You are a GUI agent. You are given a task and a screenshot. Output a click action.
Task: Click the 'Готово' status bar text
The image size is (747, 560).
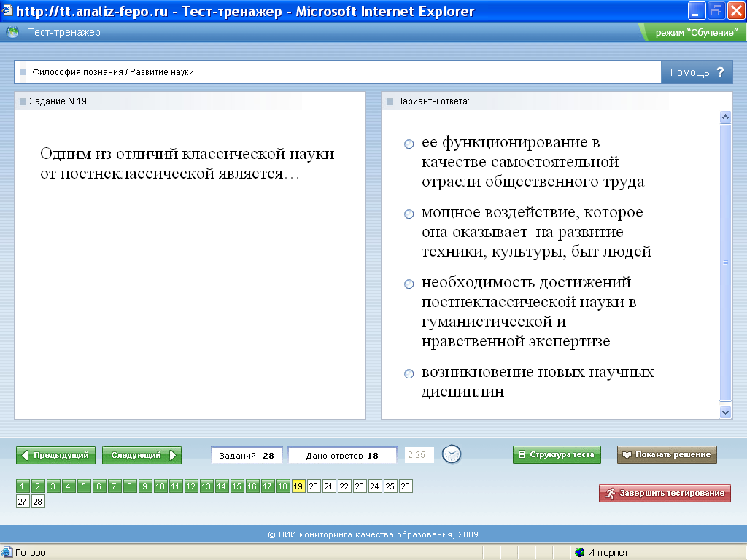(31, 553)
